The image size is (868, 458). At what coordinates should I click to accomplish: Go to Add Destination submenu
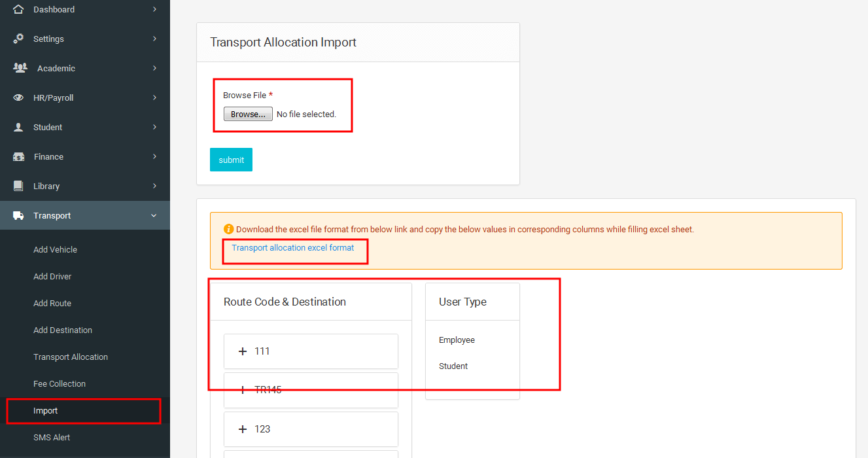[63, 330]
